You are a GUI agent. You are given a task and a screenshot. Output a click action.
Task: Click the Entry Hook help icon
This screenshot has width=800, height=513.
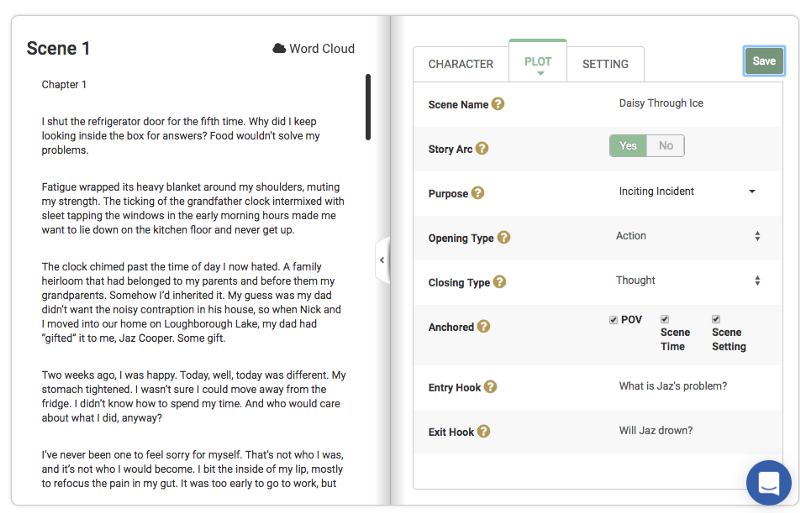(x=490, y=387)
